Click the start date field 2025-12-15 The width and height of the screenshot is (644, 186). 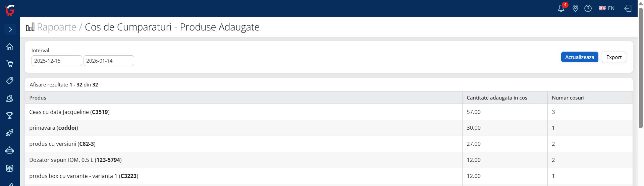pos(57,61)
